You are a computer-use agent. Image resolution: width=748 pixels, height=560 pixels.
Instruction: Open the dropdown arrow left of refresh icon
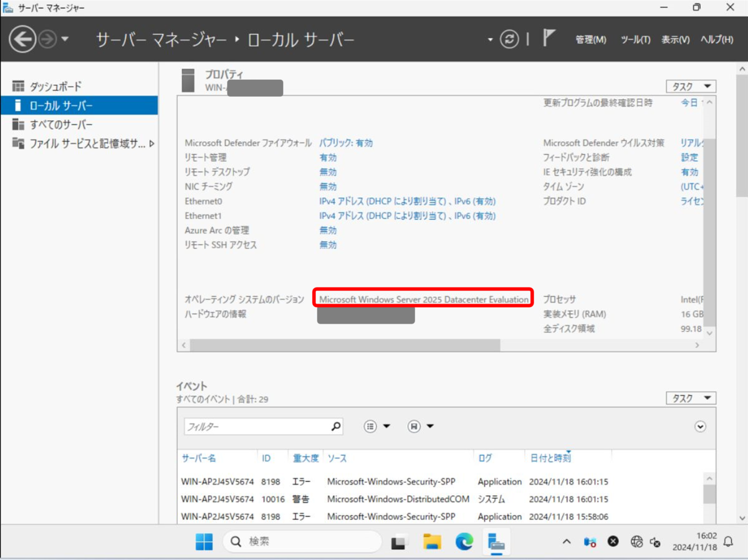point(490,40)
